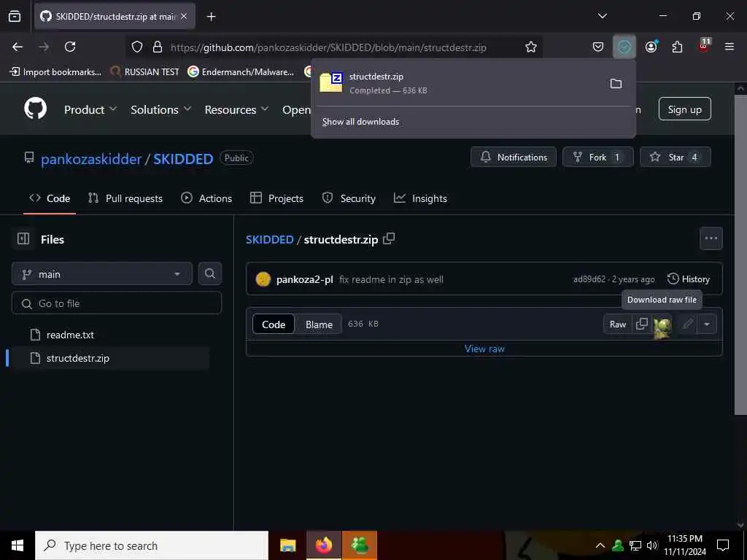This screenshot has height=560, width=747.
Task: Open File Explorer from taskbar
Action: 287,545
